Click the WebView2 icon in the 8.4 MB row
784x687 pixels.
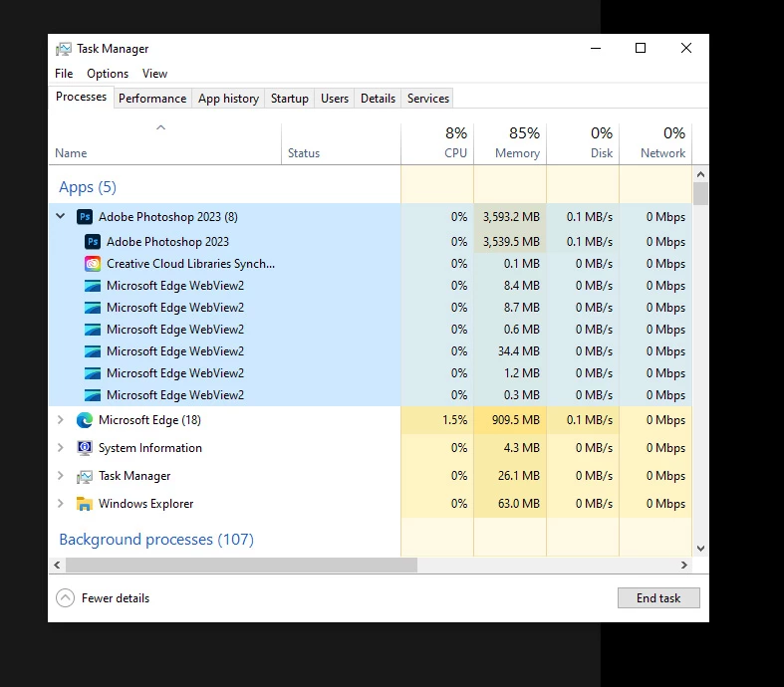pos(93,286)
